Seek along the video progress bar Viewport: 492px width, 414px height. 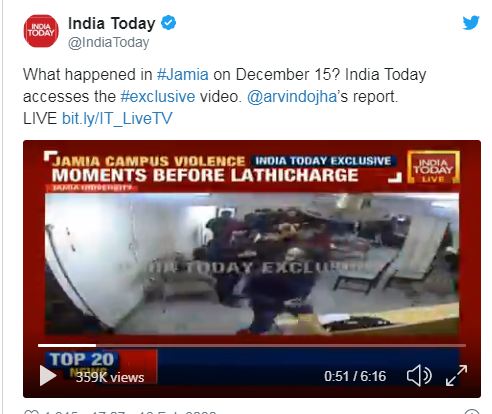252,345
